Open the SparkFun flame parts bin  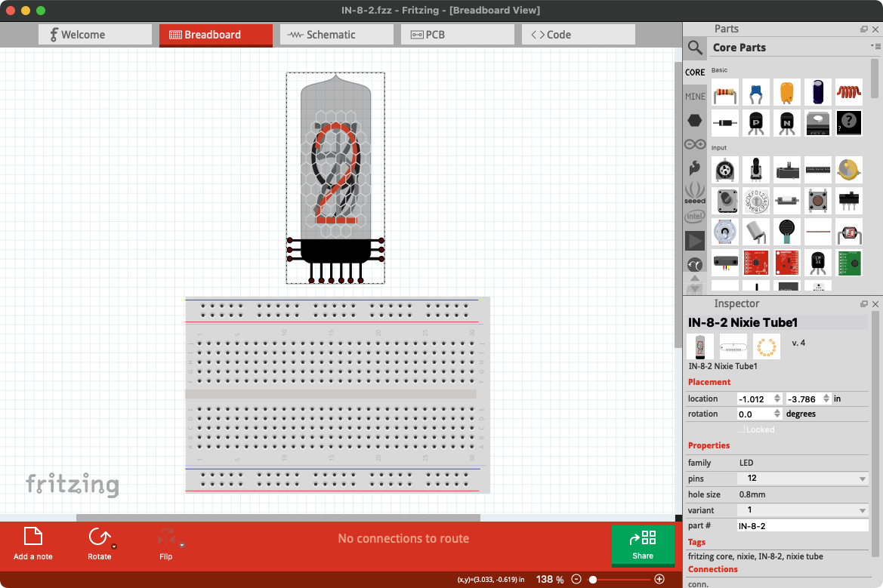(x=695, y=168)
